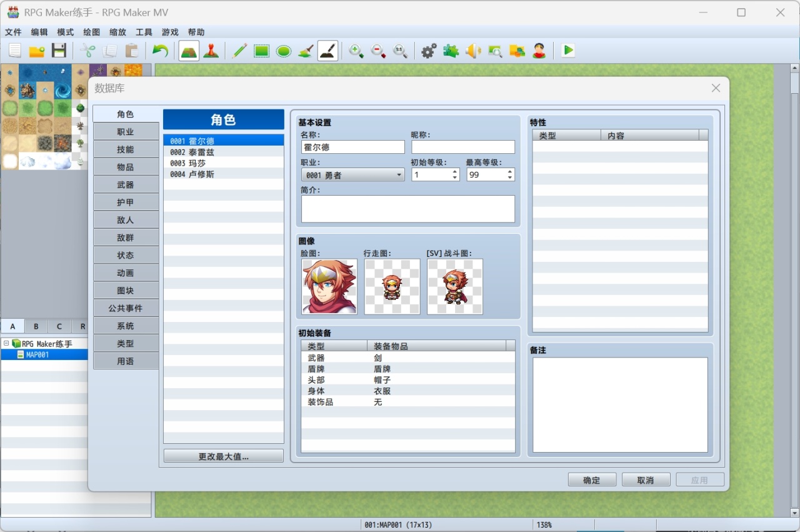The width and height of the screenshot is (800, 532).
Task: Switch to the 职业 database tab
Action: pos(126,132)
